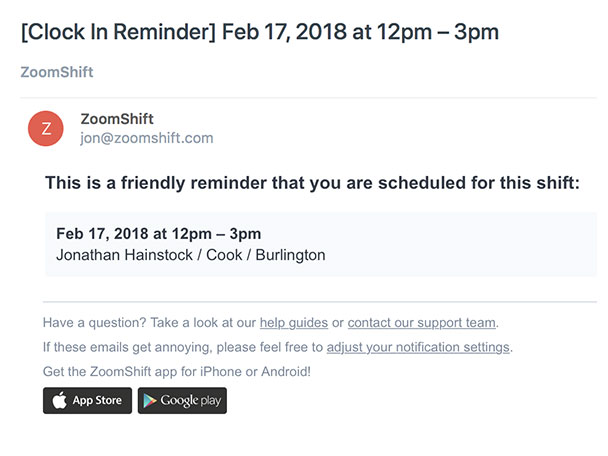This screenshot has width=608, height=456.
Task: Click the Apple logo on the App Store badge
Action: 59,400
